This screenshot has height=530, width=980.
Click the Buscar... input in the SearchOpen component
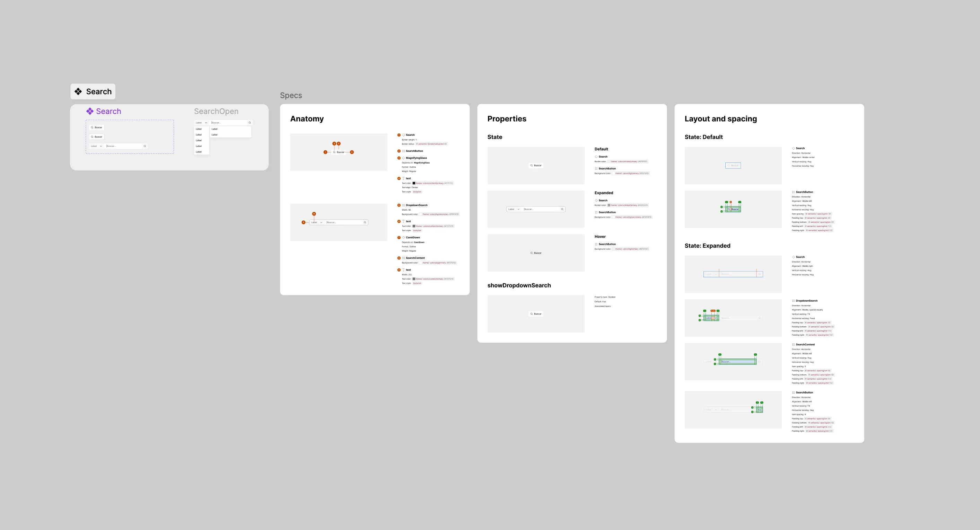[x=228, y=122]
